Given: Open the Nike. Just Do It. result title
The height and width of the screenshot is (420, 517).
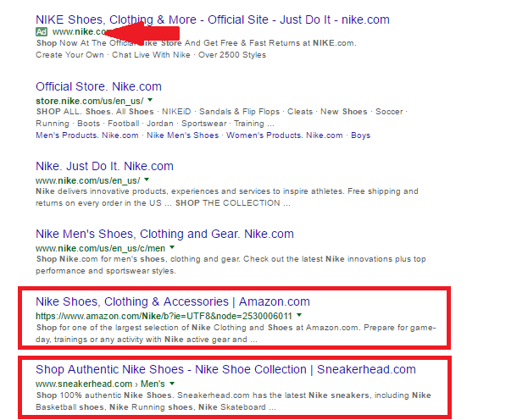Looking at the screenshot, I should click(104, 166).
